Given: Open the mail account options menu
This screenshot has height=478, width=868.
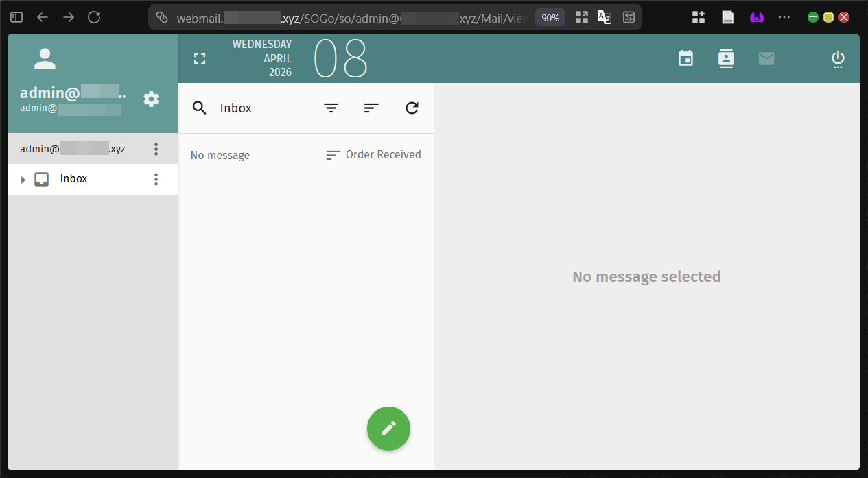Looking at the screenshot, I should click(x=156, y=149).
